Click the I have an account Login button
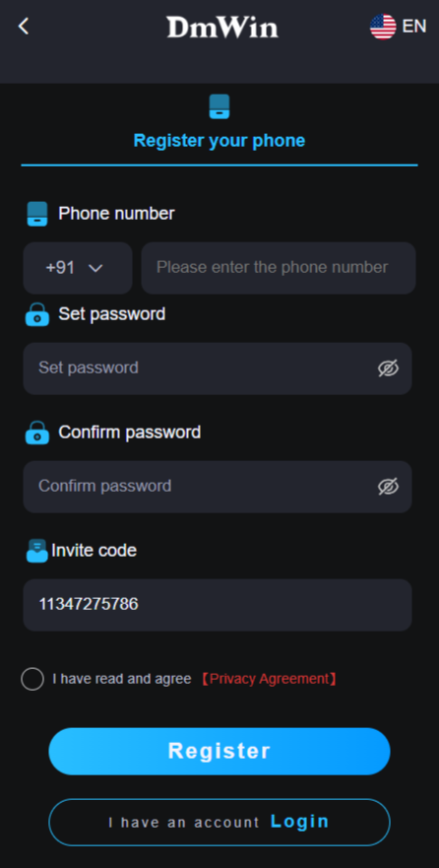The height and width of the screenshot is (868, 439). pyautogui.click(x=219, y=822)
